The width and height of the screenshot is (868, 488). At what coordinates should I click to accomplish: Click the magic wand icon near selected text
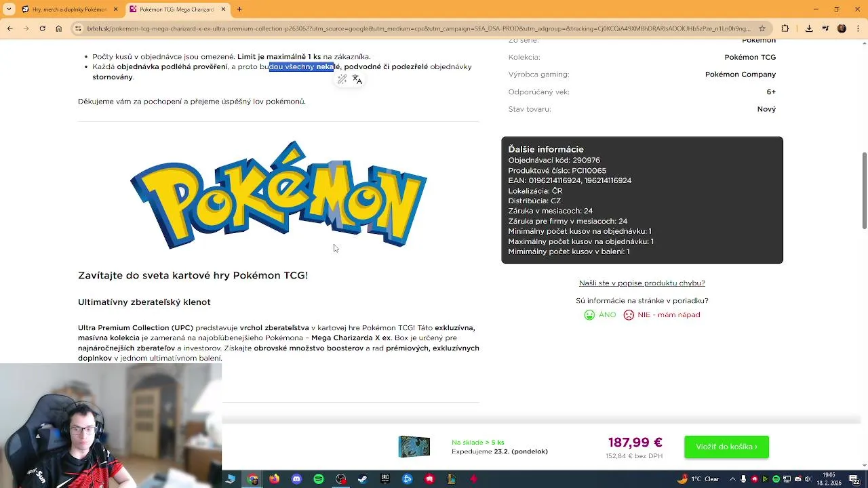pos(342,79)
